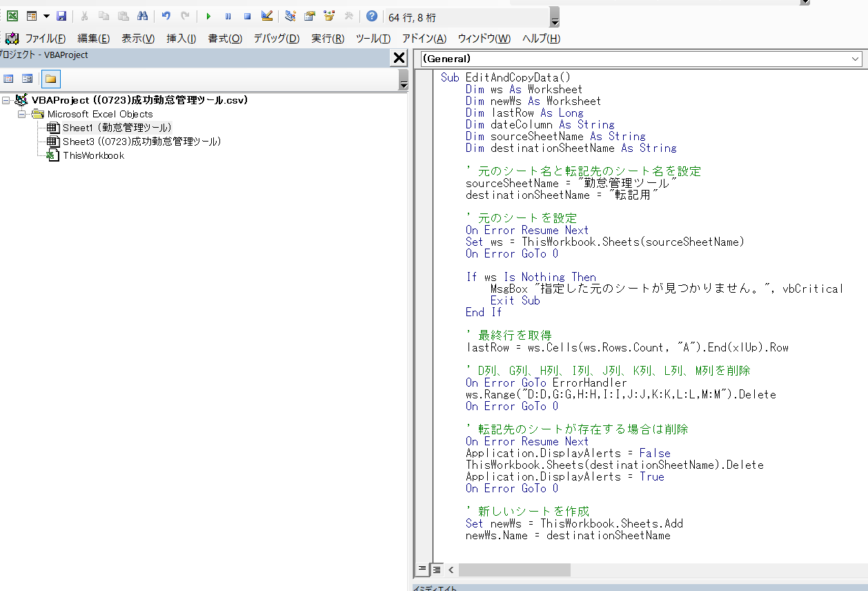Open the ヘルプ(H) menu
Viewport: 868px width, 591px height.
[541, 39]
